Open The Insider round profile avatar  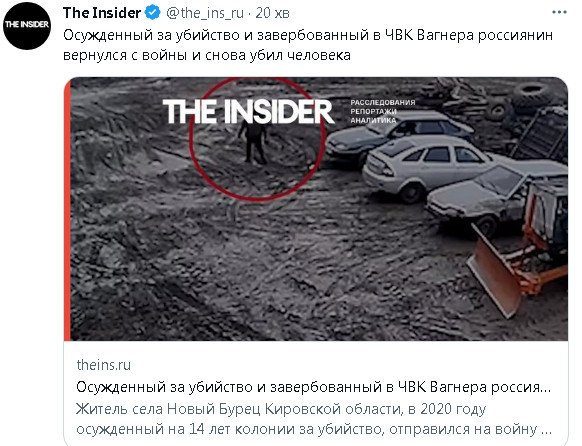coord(27,25)
